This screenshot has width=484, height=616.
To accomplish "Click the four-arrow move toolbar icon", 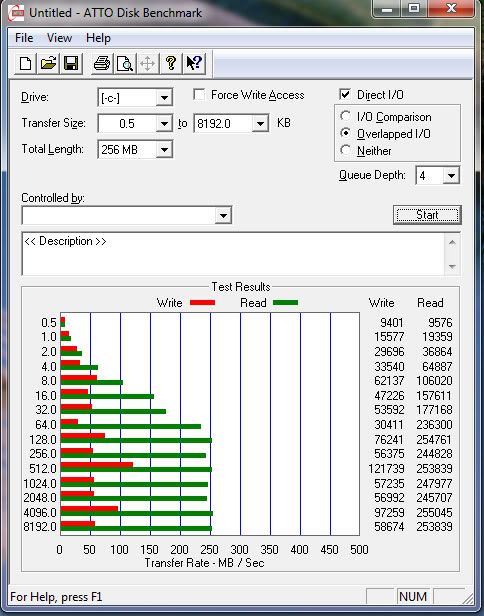I will pos(147,63).
